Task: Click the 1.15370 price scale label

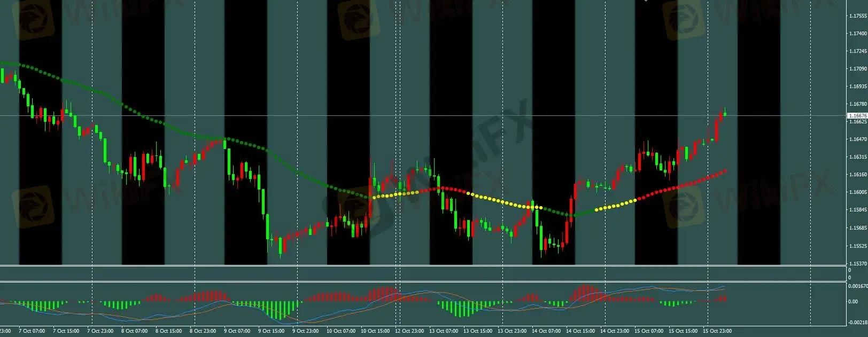Action: coord(857,264)
